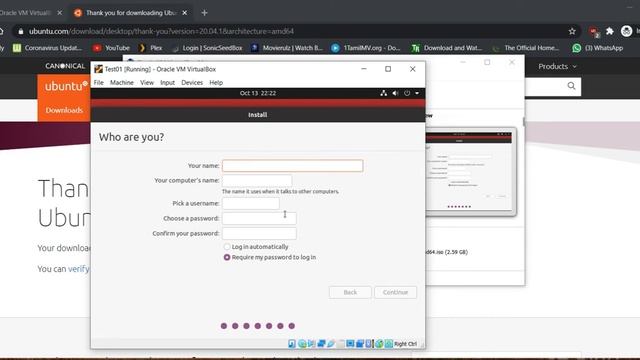Open the 1TamilMV.org bookmark

[x=366, y=48]
